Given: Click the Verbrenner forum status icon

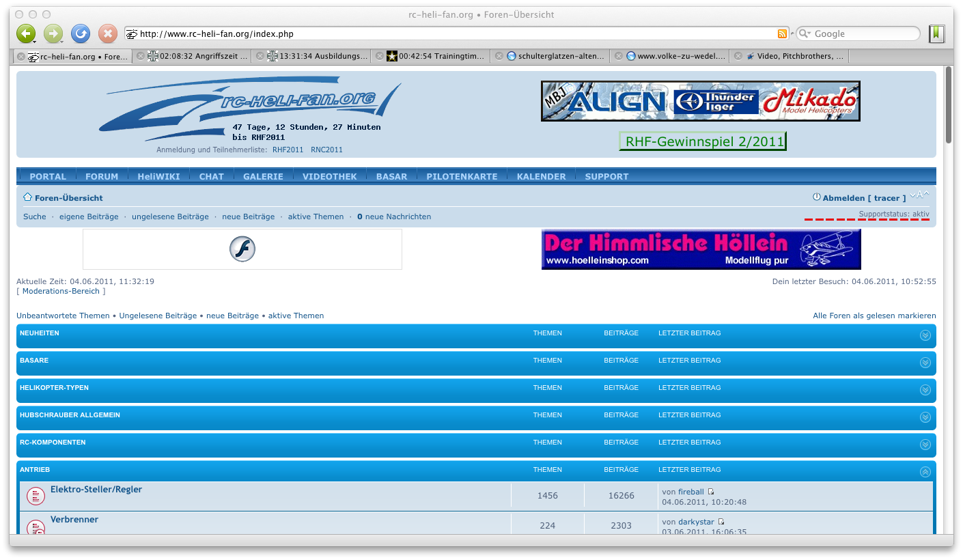Looking at the screenshot, I should (36, 527).
